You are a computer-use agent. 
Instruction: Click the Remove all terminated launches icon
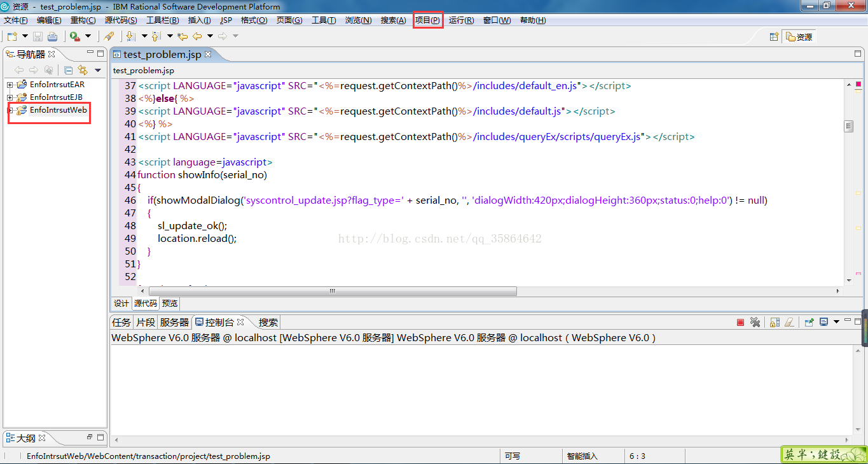click(755, 323)
